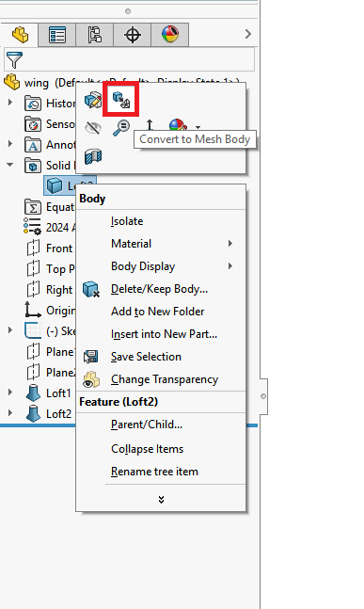This screenshot has width=364, height=609.
Task: Switch to the ConfigurationManager tab
Action: click(95, 35)
